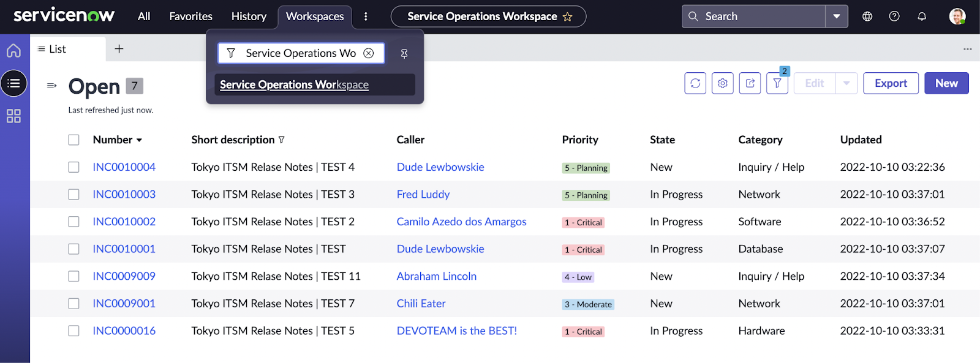Toggle the list panel icon beside Open
The image size is (980, 363).
(51, 86)
